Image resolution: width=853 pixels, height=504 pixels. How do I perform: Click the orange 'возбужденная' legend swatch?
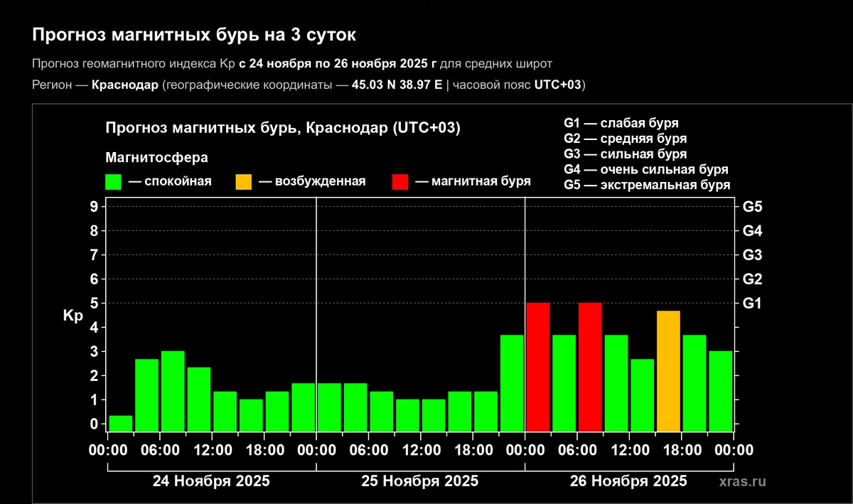[244, 181]
